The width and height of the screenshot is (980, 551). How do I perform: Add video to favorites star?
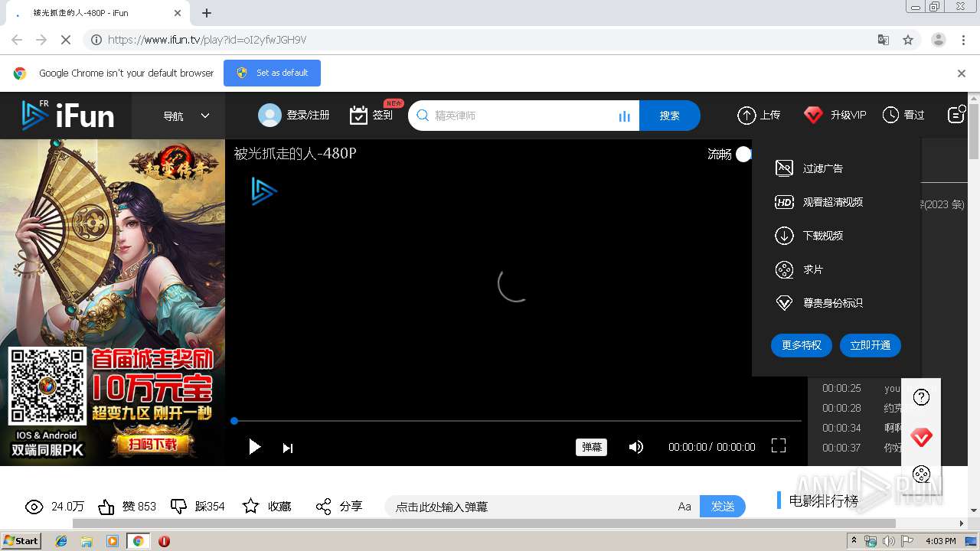250,506
